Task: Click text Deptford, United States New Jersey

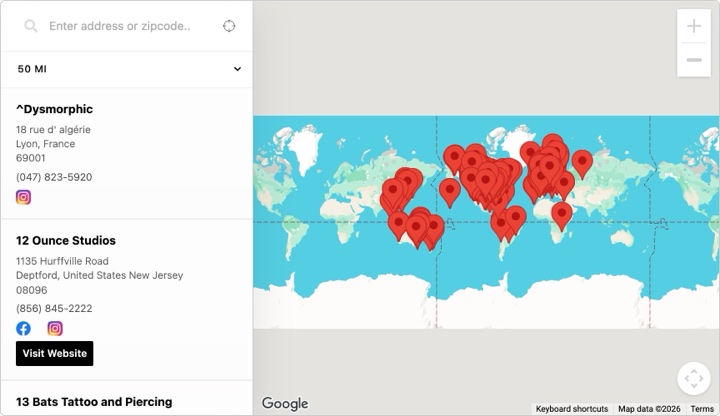Action: coord(100,275)
